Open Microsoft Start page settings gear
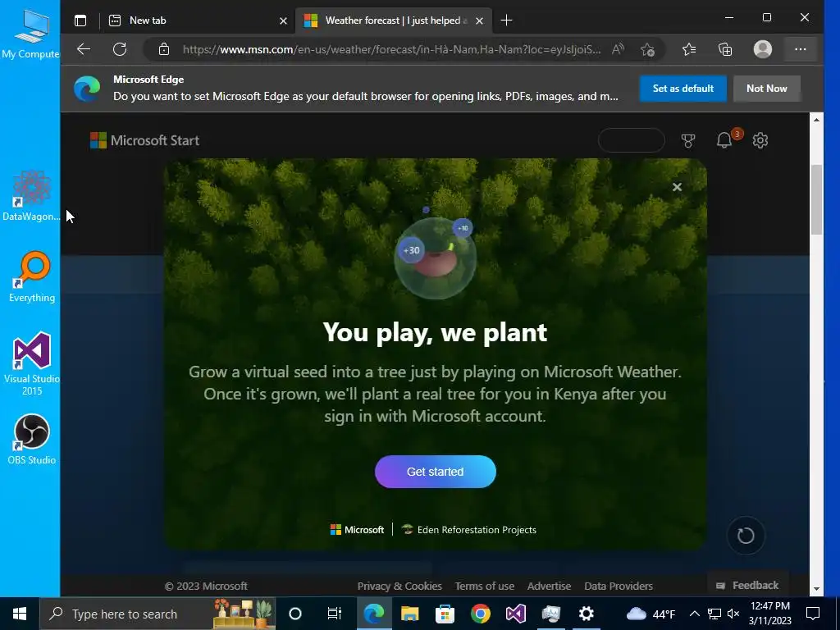 (760, 140)
